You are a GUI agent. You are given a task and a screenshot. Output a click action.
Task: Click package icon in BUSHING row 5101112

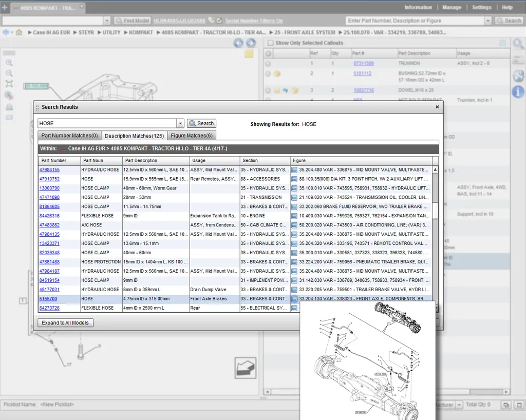277,73
